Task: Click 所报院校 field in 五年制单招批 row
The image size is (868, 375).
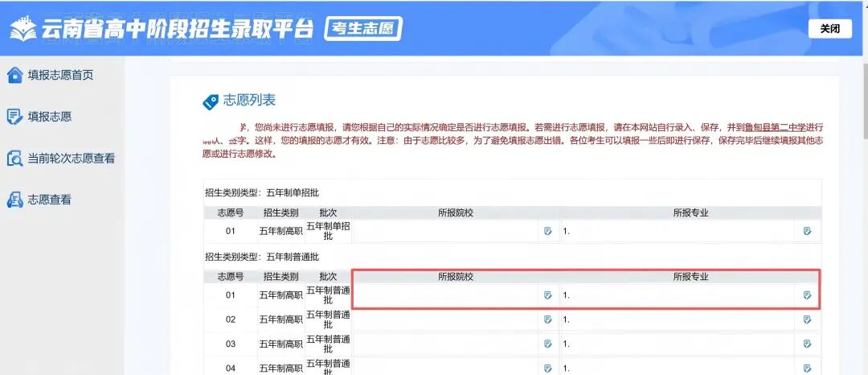Action: pyautogui.click(x=445, y=231)
